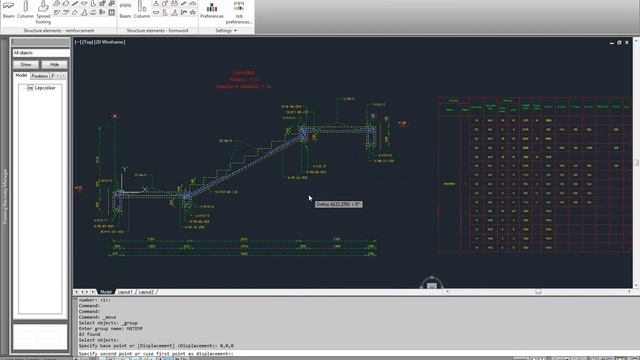This screenshot has width=640, height=360.
Task: Click the horizontal scrollbar thumb under the drawing
Action: point(538,292)
